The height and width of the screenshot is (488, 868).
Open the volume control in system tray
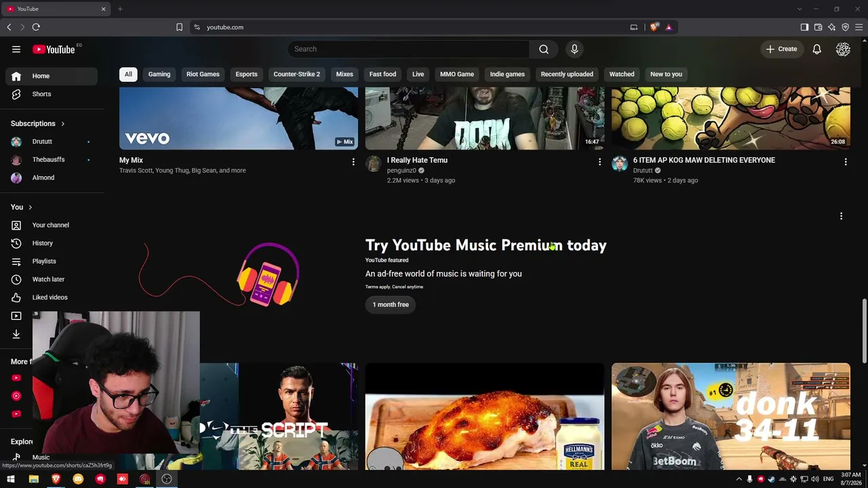coord(816,479)
